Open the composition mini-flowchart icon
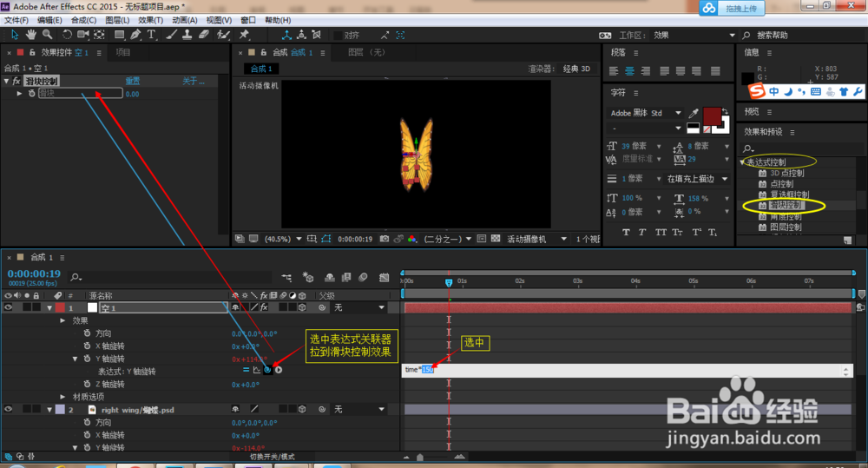This screenshot has width=868, height=468. pos(286,278)
